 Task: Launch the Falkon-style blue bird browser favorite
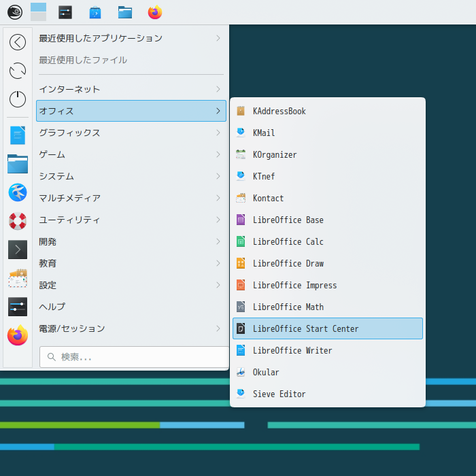[18, 192]
